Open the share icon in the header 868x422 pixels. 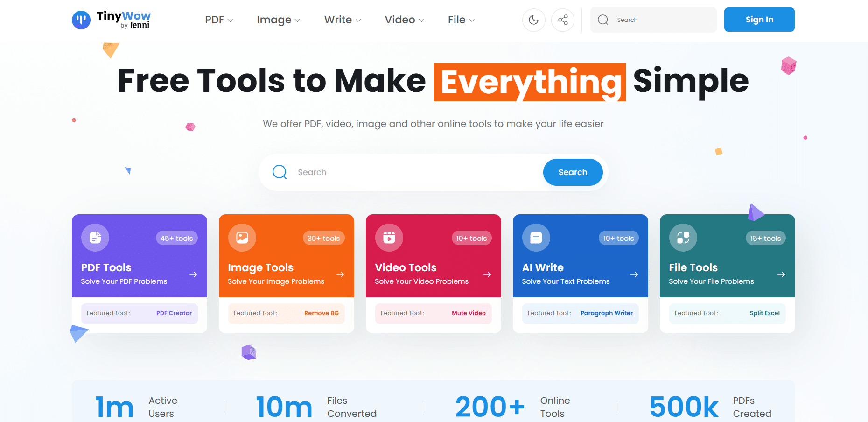tap(563, 20)
